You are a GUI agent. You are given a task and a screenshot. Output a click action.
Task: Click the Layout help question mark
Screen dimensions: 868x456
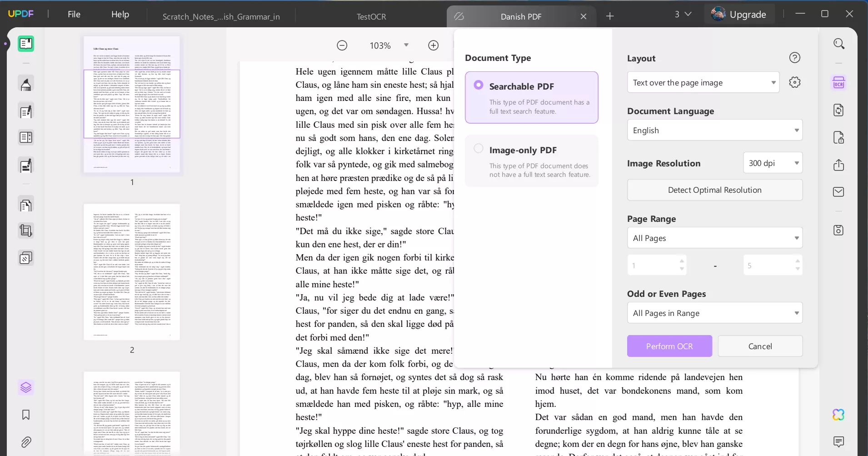pyautogui.click(x=794, y=58)
